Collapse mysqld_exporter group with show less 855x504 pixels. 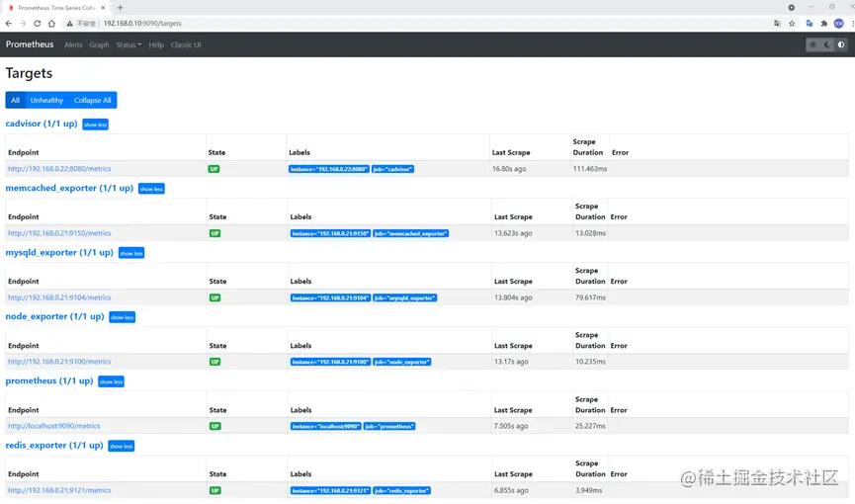[131, 253]
